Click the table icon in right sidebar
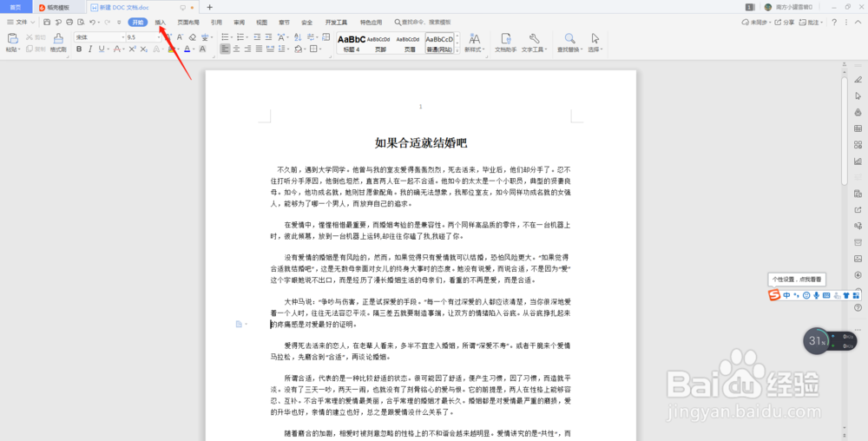 click(x=858, y=128)
